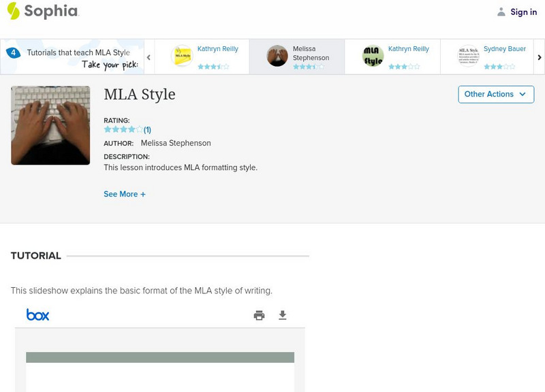Click the star rating for MLA Style
The width and height of the screenshot is (545, 392).
coord(123,129)
